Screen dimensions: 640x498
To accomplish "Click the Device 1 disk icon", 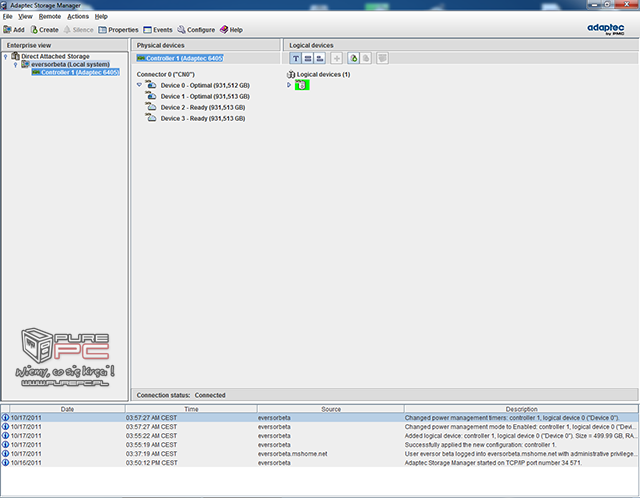I will pos(151,96).
